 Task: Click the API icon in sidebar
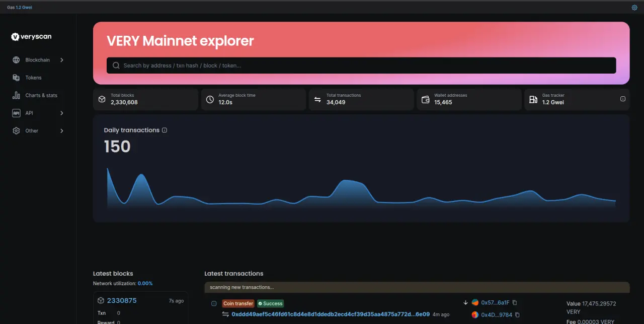pyautogui.click(x=16, y=113)
